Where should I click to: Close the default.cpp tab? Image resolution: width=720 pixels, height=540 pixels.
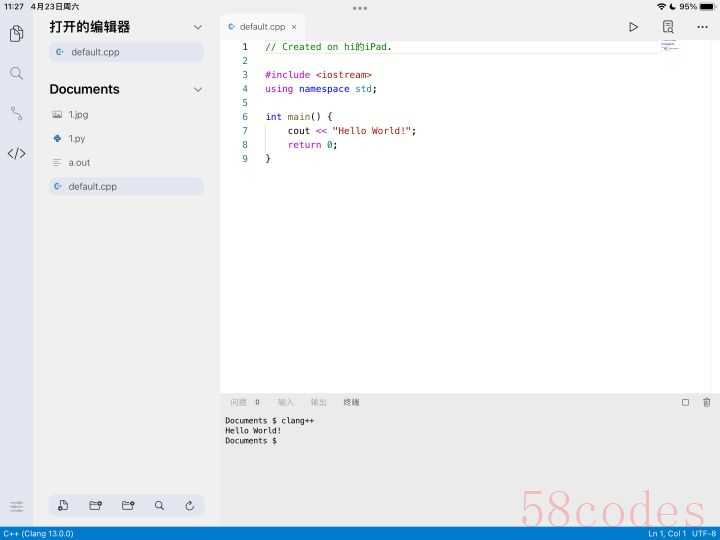pyautogui.click(x=294, y=27)
